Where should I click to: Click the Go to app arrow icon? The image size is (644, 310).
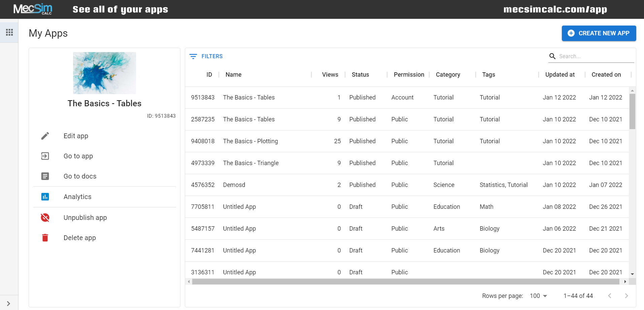click(x=45, y=156)
